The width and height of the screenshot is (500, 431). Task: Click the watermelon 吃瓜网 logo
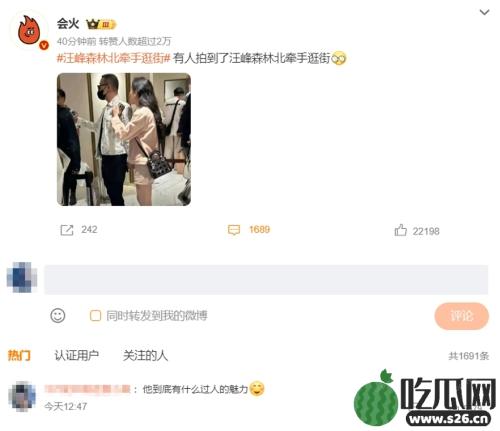(x=424, y=398)
